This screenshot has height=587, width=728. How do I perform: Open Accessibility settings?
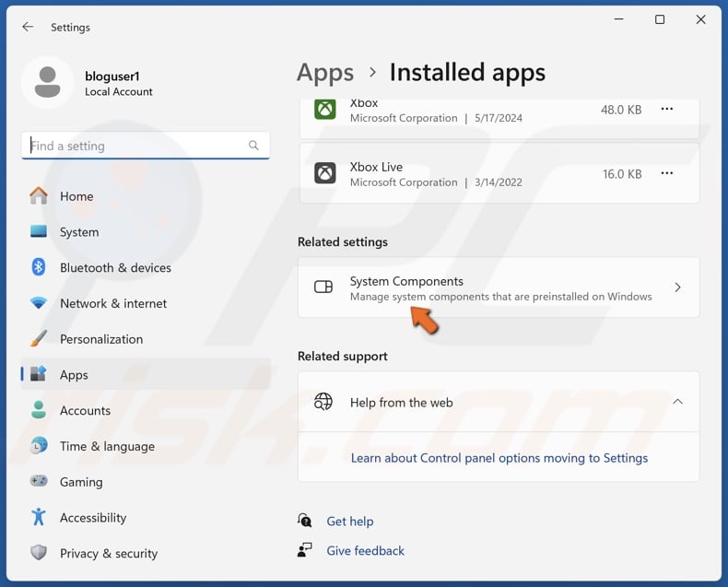(93, 518)
